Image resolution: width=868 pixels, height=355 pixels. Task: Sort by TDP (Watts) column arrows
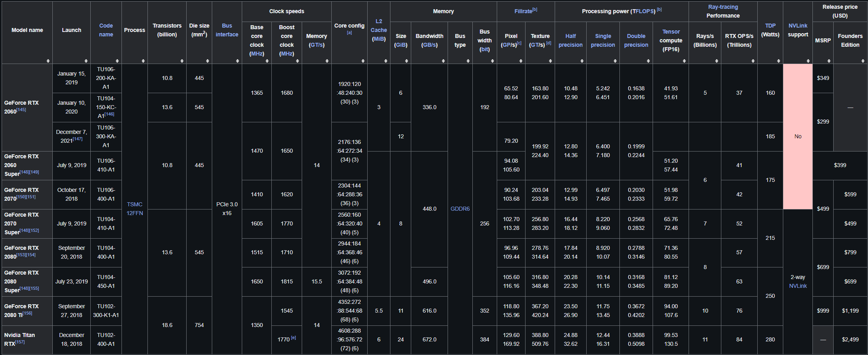pyautogui.click(x=778, y=61)
